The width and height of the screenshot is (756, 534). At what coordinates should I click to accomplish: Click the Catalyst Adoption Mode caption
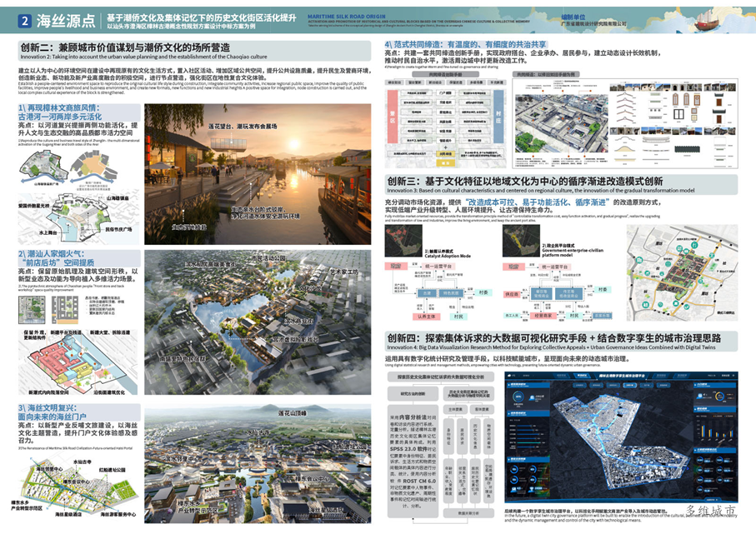[x=448, y=256]
